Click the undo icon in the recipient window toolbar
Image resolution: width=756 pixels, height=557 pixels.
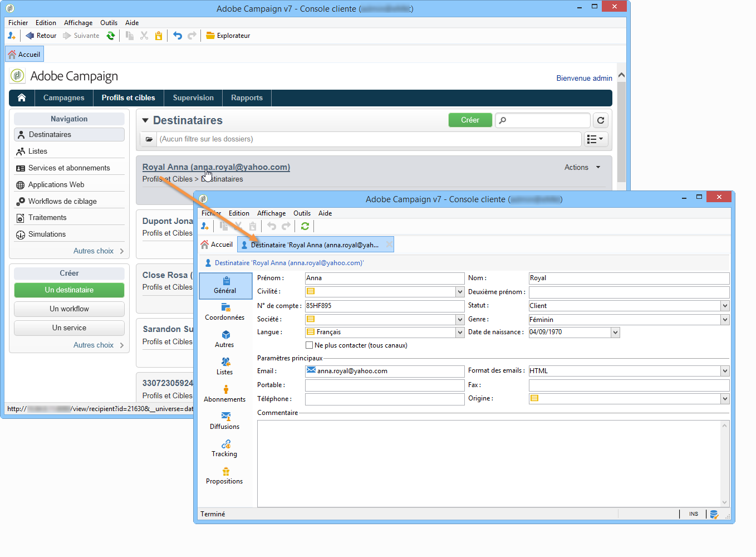(x=272, y=226)
